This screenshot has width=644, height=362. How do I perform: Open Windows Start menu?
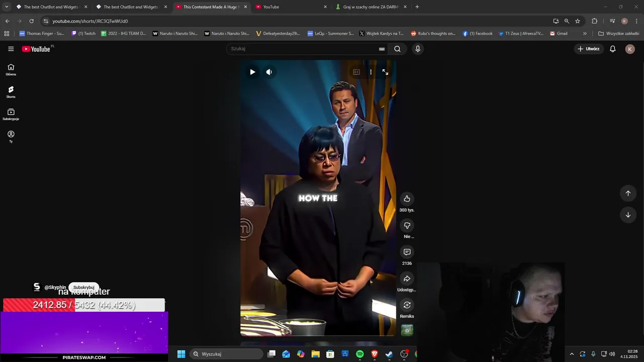[x=181, y=354]
